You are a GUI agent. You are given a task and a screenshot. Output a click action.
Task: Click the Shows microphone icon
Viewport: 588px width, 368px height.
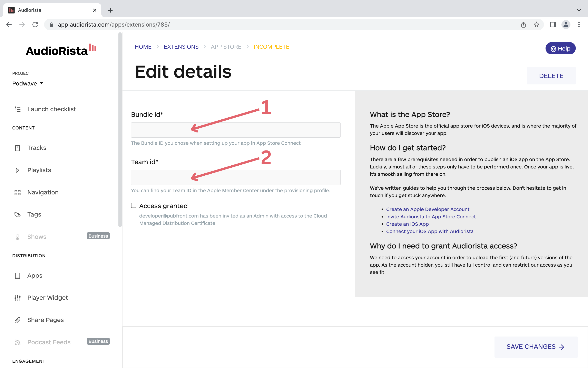point(18,237)
